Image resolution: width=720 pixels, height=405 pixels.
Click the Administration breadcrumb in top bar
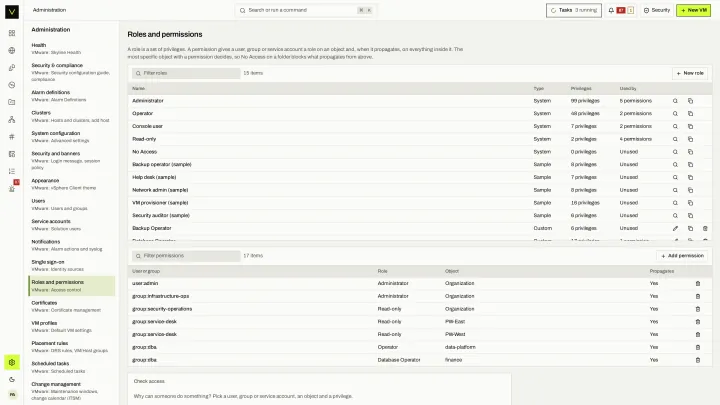click(49, 10)
